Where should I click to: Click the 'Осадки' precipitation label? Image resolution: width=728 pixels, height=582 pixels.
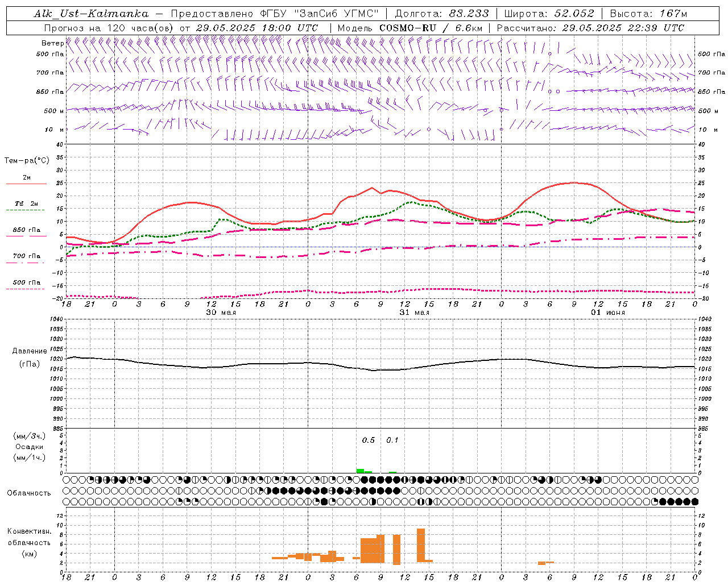30,447
